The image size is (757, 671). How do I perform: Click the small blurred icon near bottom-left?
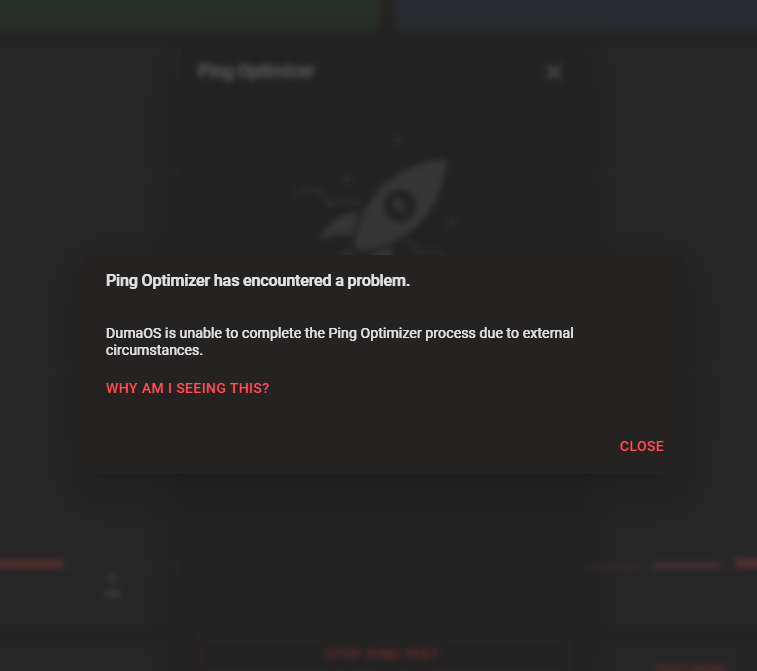pos(112,578)
